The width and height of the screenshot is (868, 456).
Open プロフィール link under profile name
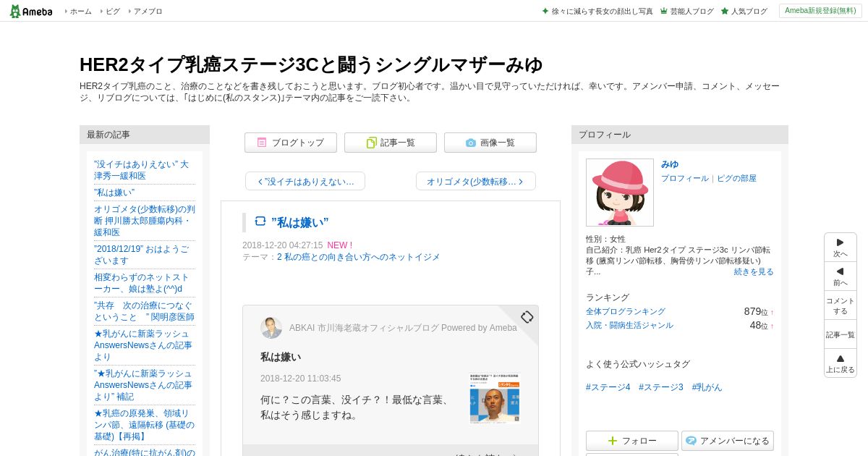point(685,178)
